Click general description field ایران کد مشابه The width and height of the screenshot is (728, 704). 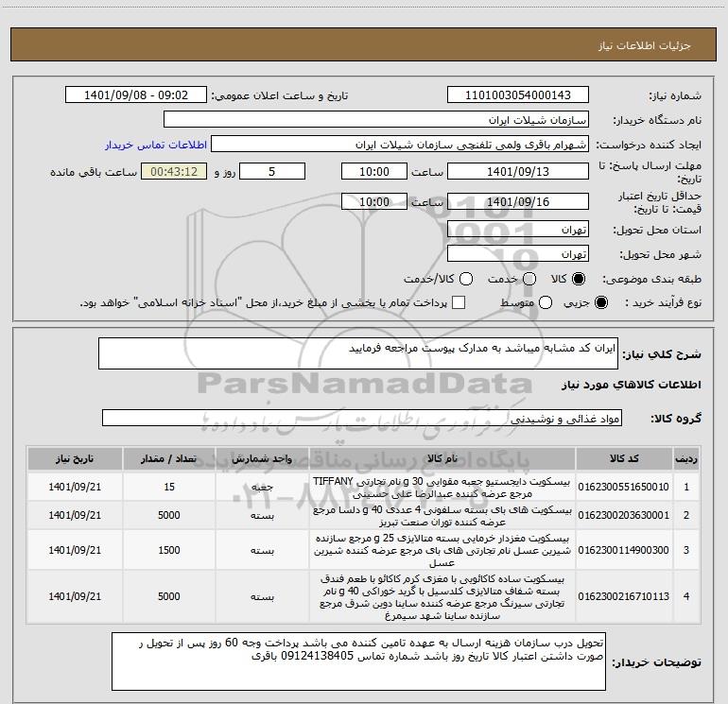(x=358, y=353)
